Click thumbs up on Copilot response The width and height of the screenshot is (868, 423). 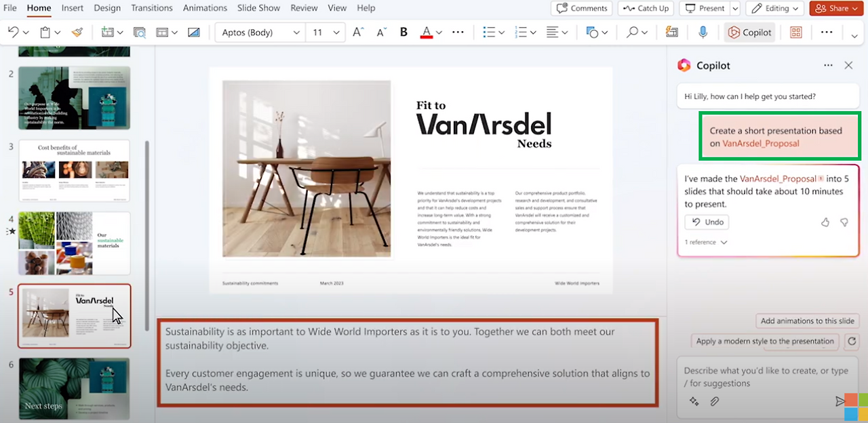click(825, 222)
